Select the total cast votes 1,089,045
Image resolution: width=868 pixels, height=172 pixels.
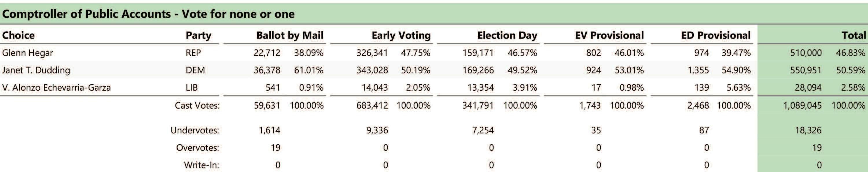tap(802, 106)
